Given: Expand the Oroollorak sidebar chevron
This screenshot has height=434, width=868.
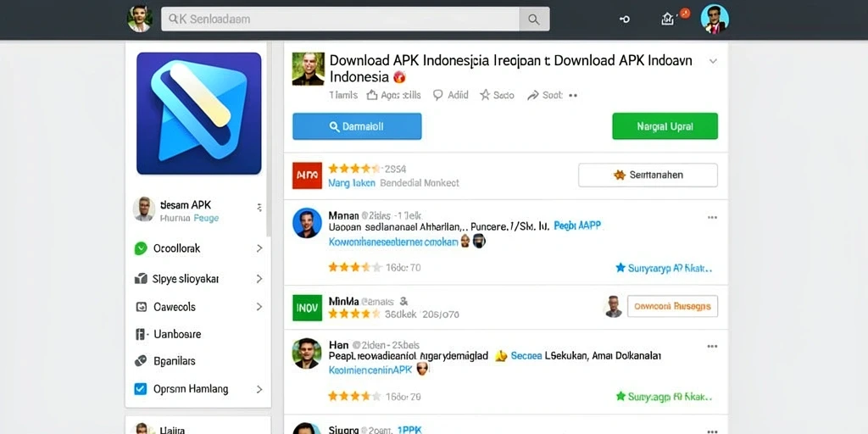Looking at the screenshot, I should (259, 248).
